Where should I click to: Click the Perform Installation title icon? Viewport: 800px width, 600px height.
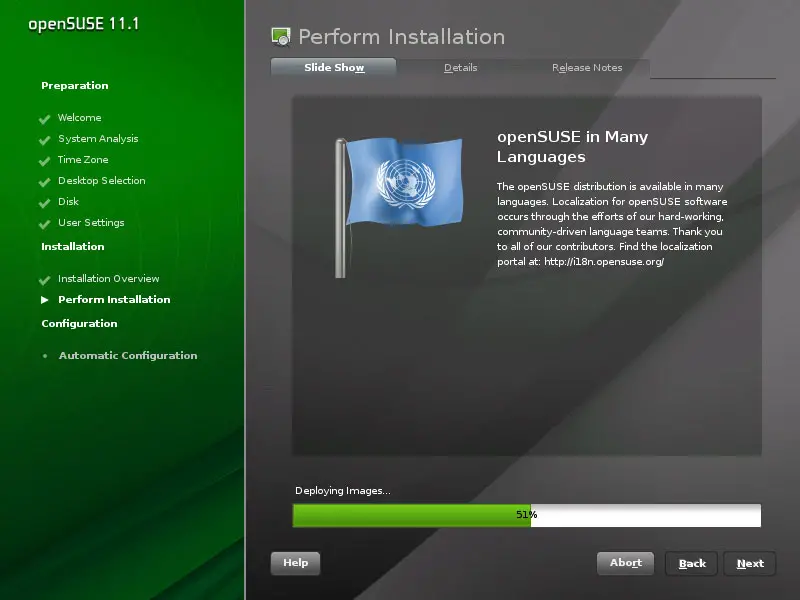pos(281,37)
